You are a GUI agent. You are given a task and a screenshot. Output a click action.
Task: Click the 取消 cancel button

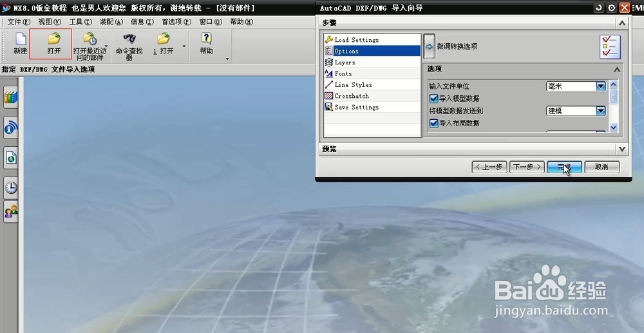tap(601, 167)
